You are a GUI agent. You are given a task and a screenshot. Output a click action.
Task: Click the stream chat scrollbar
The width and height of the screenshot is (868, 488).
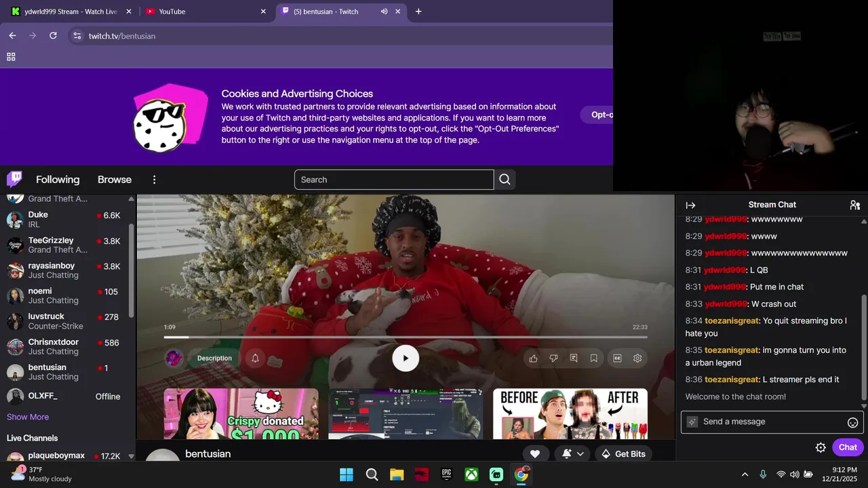(x=864, y=347)
